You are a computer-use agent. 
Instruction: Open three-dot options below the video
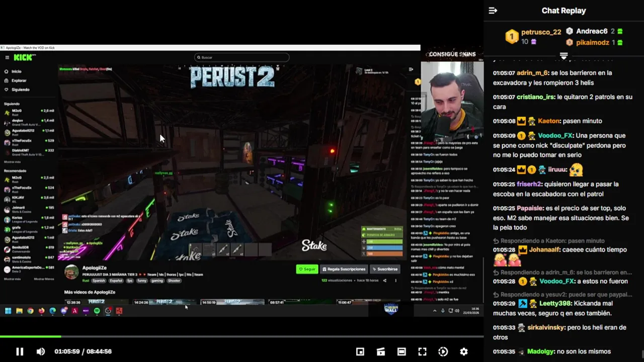(x=396, y=281)
